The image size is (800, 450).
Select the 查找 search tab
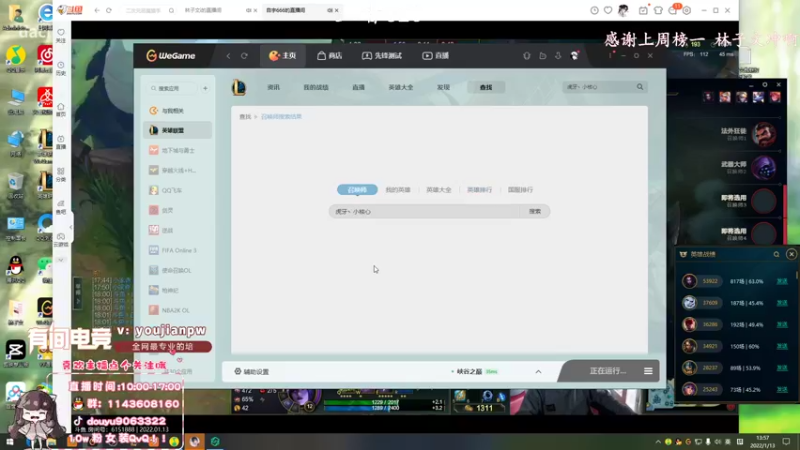[x=486, y=87]
